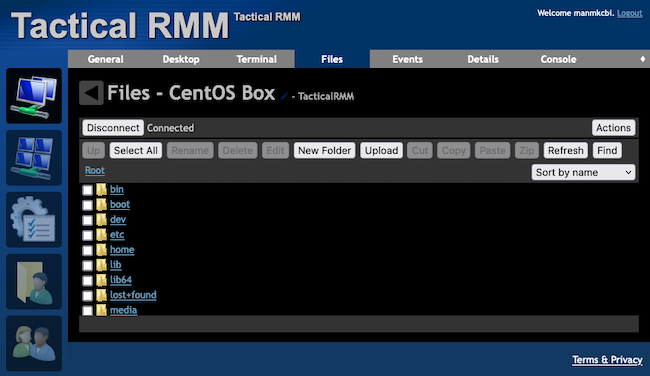This screenshot has height=376, width=650.
Task: Select the Files tab
Action: [332, 59]
